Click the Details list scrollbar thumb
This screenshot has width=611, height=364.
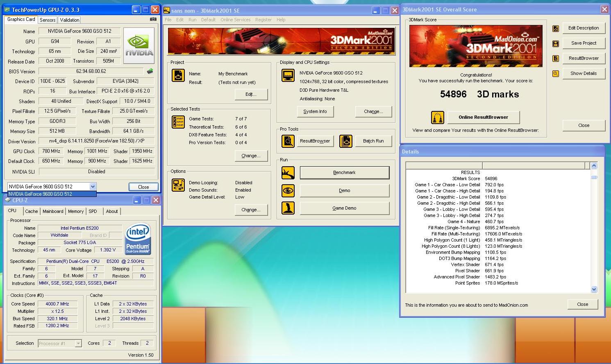[594, 177]
